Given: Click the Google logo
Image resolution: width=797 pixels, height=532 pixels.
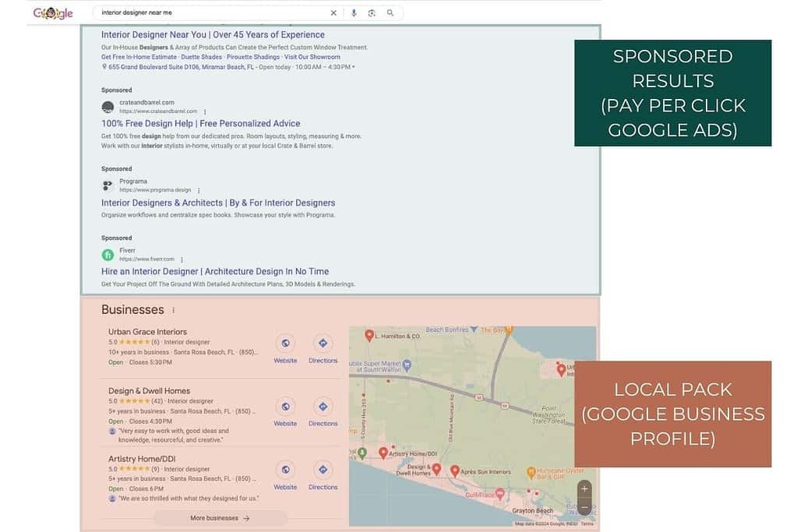Looking at the screenshot, I should [x=52, y=12].
